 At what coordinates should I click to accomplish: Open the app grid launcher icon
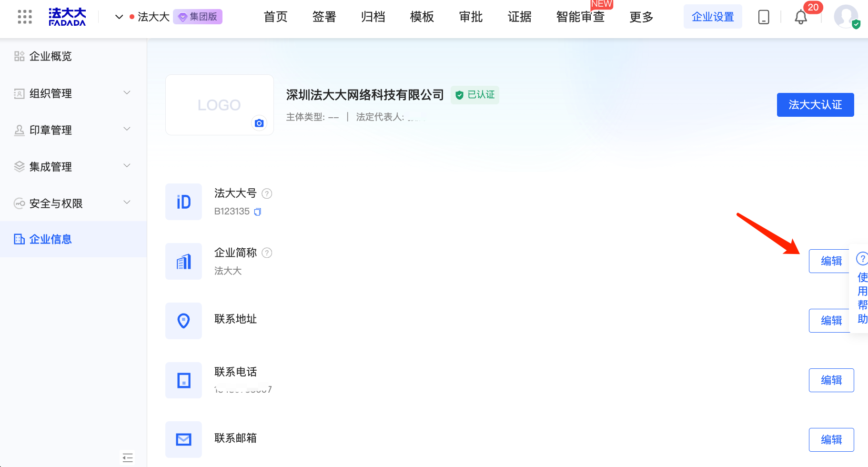coord(25,17)
